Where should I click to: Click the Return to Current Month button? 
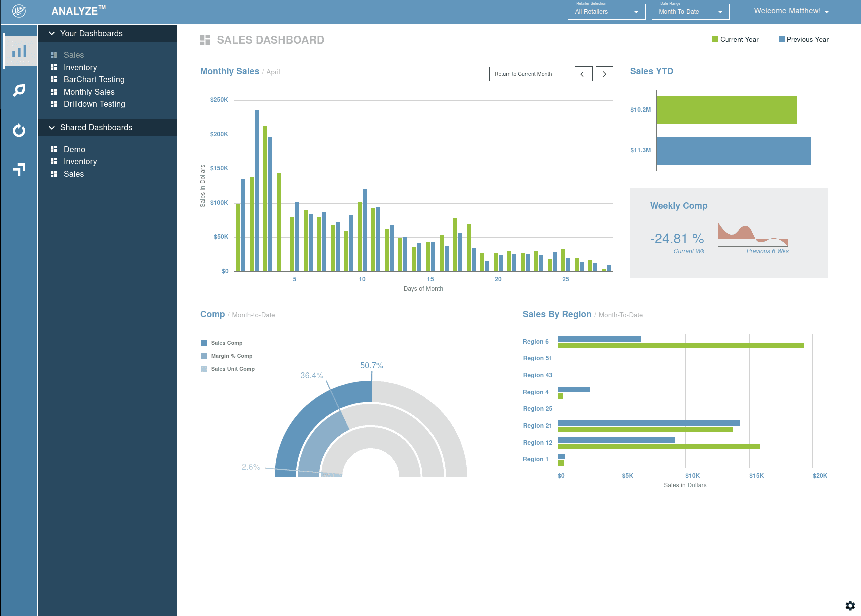523,74
